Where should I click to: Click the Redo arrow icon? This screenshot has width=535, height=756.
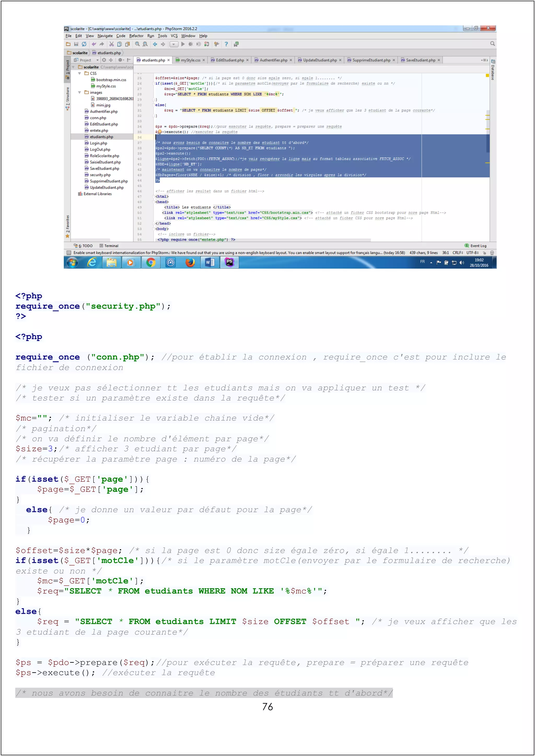point(102,44)
